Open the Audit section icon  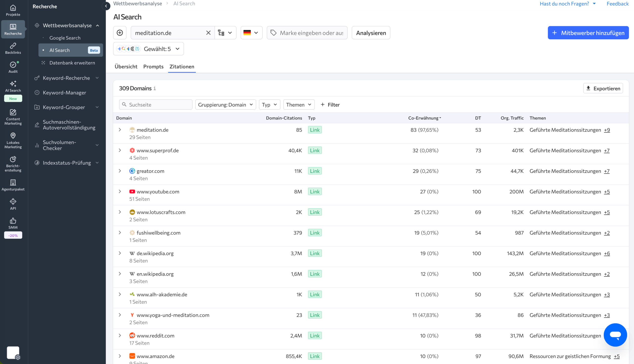(x=13, y=67)
